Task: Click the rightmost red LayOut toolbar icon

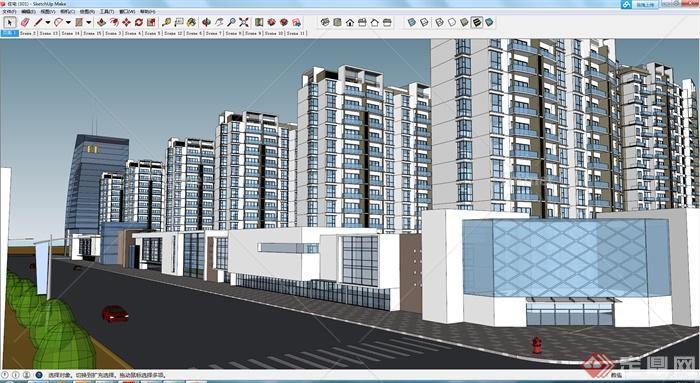Action: pos(296,22)
